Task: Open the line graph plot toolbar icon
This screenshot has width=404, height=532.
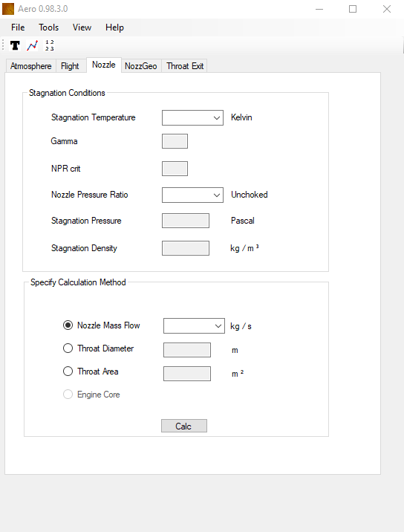Action: click(x=32, y=45)
